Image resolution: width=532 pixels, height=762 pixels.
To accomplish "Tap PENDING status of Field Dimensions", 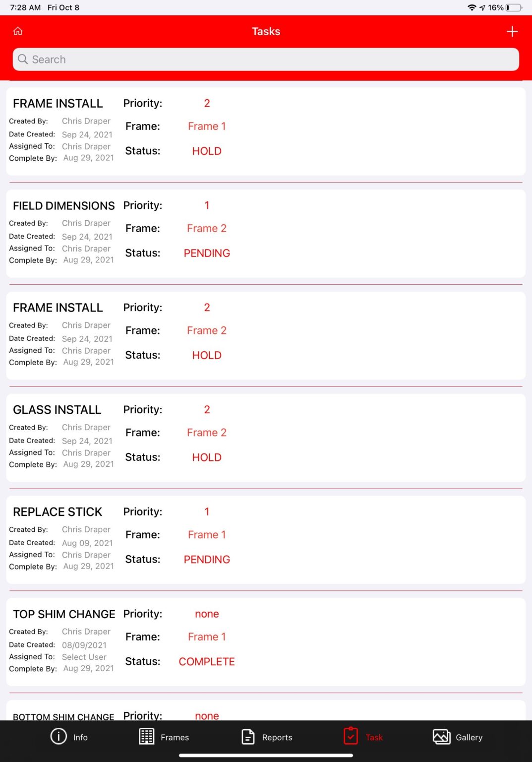I will 207,254.
